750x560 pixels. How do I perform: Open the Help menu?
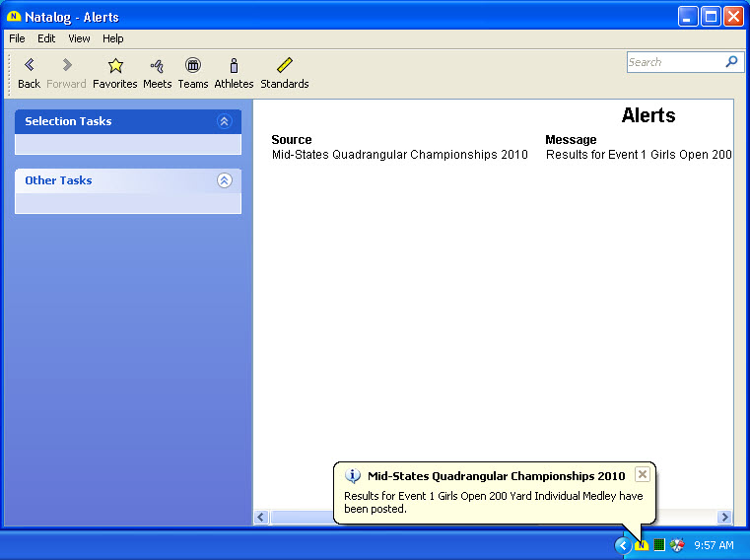click(113, 38)
